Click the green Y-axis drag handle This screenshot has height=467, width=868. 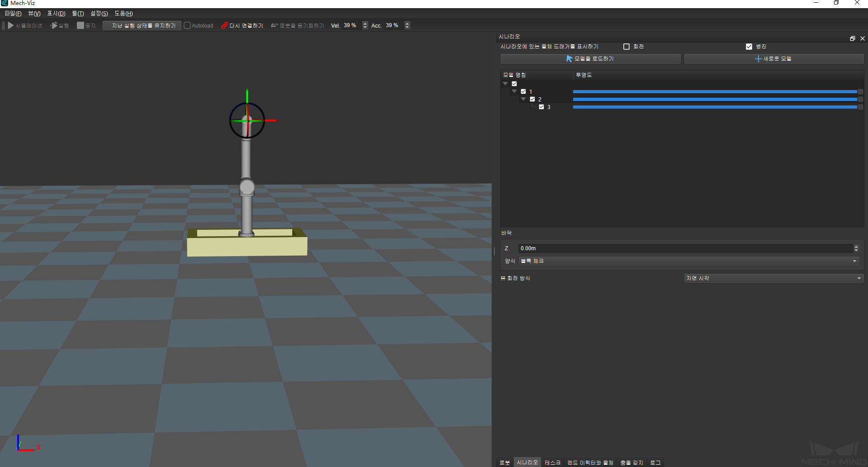coord(247,96)
